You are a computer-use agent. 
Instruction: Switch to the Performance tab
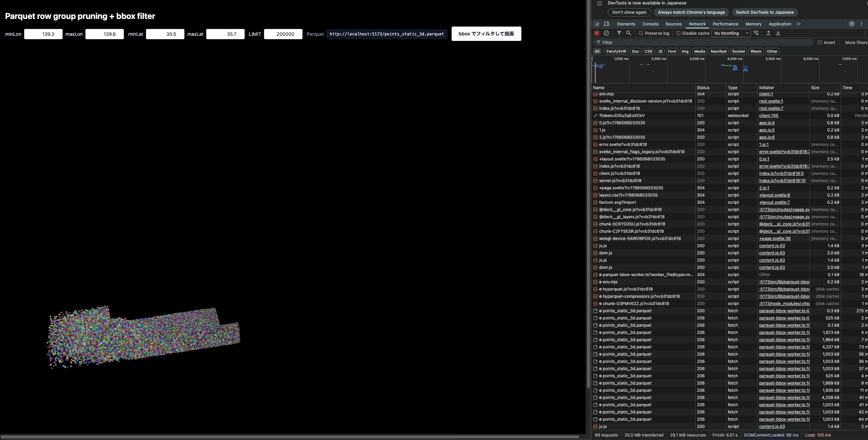725,24
